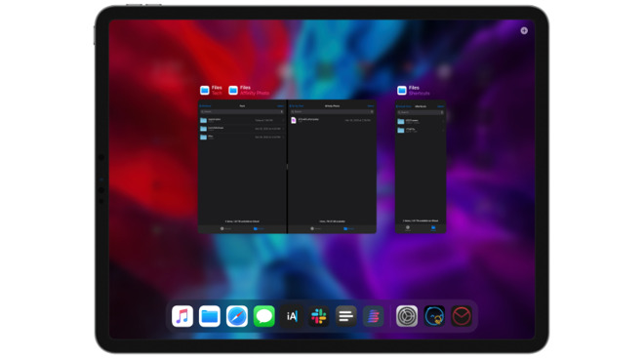Tap the back link in Tech window
This screenshot has height=359, width=644.
point(205,106)
